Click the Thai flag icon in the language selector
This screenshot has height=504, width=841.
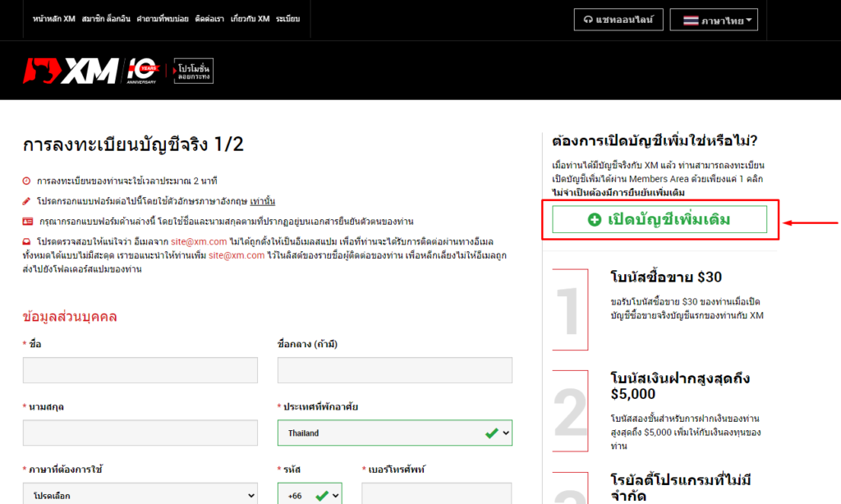pyautogui.click(x=692, y=19)
